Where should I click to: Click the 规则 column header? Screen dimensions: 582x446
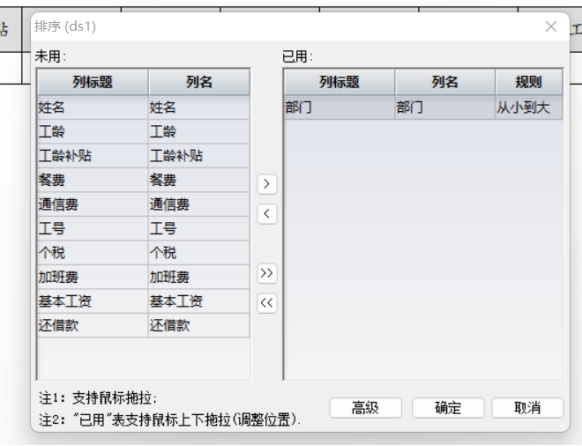coord(529,82)
